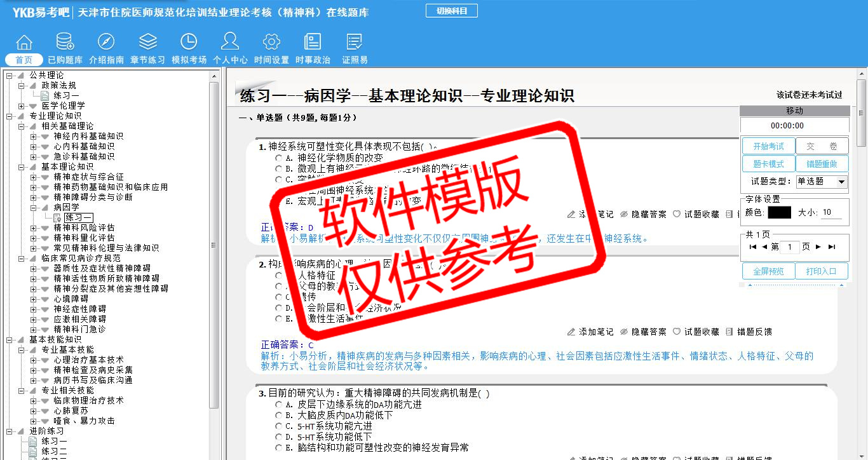Image resolution: width=868 pixels, height=460 pixels.
Task: Click the 开始考试 button
Action: [x=768, y=146]
